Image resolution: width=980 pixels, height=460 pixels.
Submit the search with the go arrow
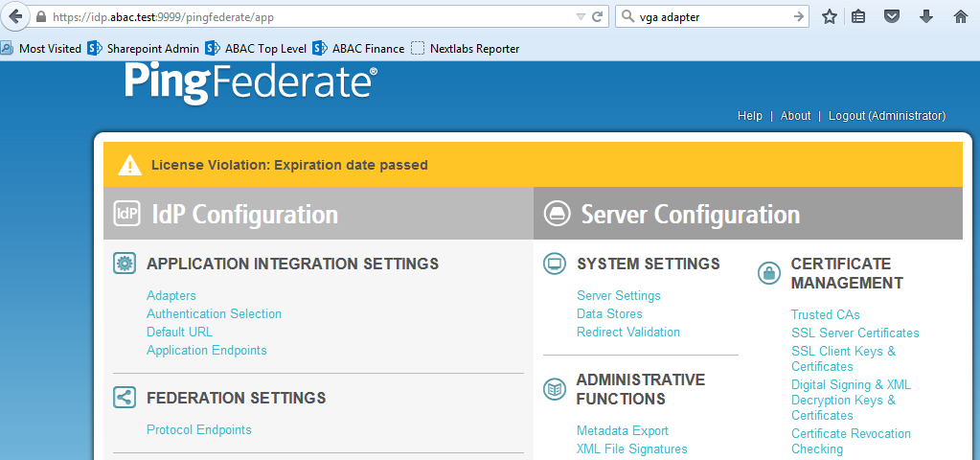(798, 17)
